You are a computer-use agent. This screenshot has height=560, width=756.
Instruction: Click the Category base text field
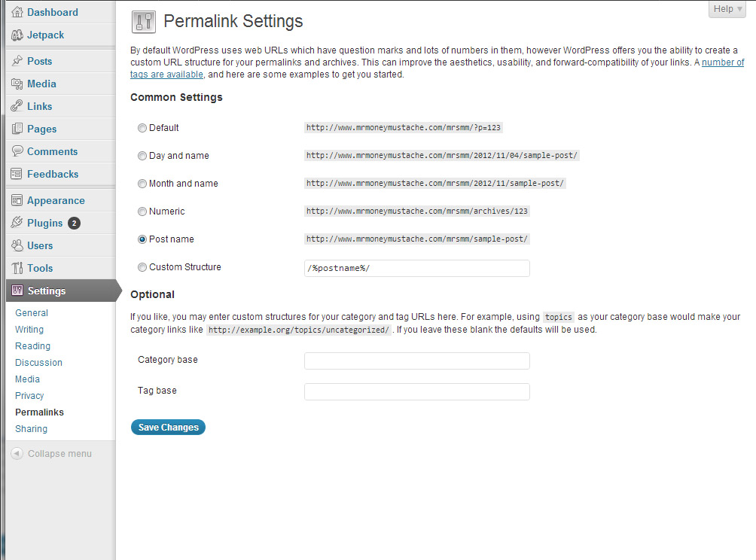416,361
